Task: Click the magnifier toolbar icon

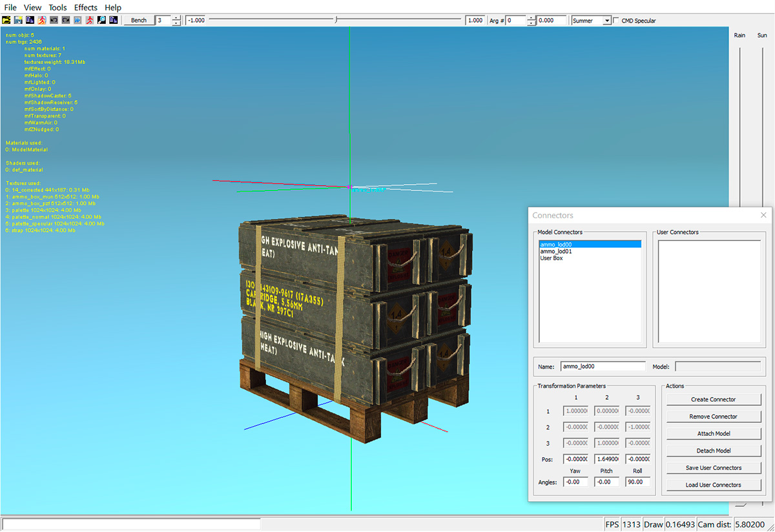Action: [101, 21]
